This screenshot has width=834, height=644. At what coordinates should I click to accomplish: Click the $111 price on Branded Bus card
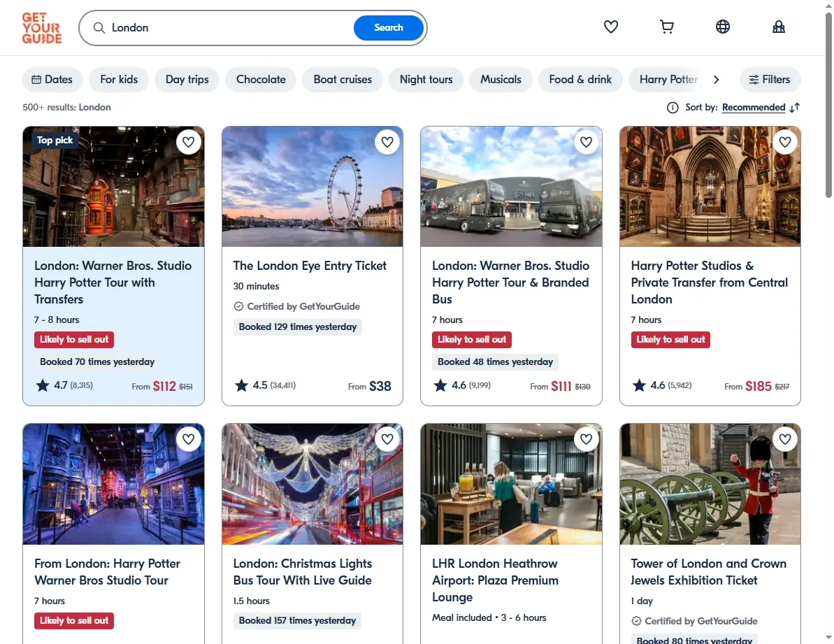[x=561, y=386]
